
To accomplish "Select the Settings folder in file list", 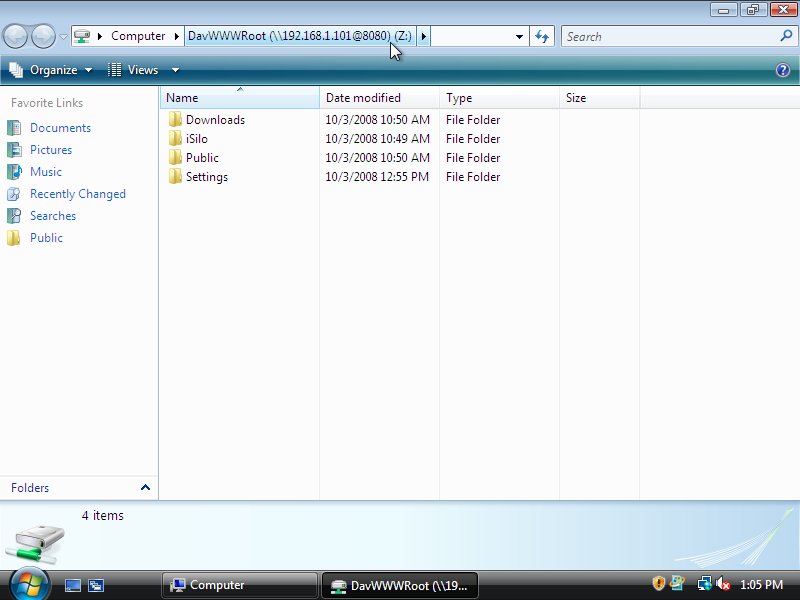I will (206, 177).
